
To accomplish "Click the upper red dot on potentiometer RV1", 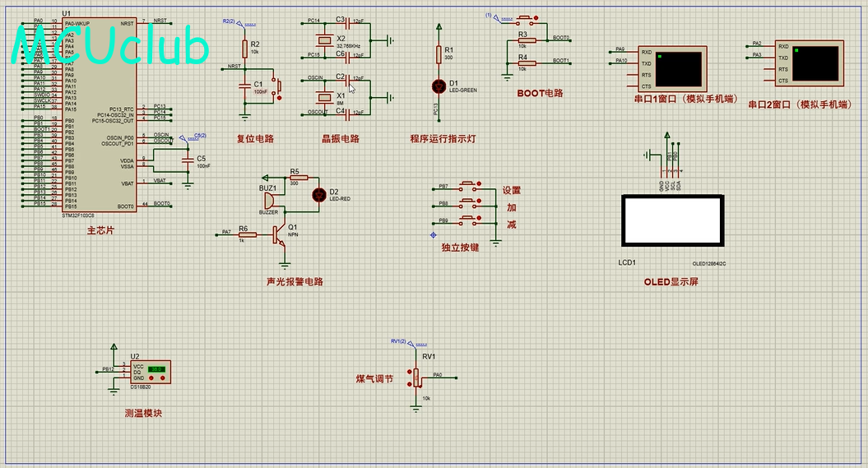I will [x=410, y=371].
